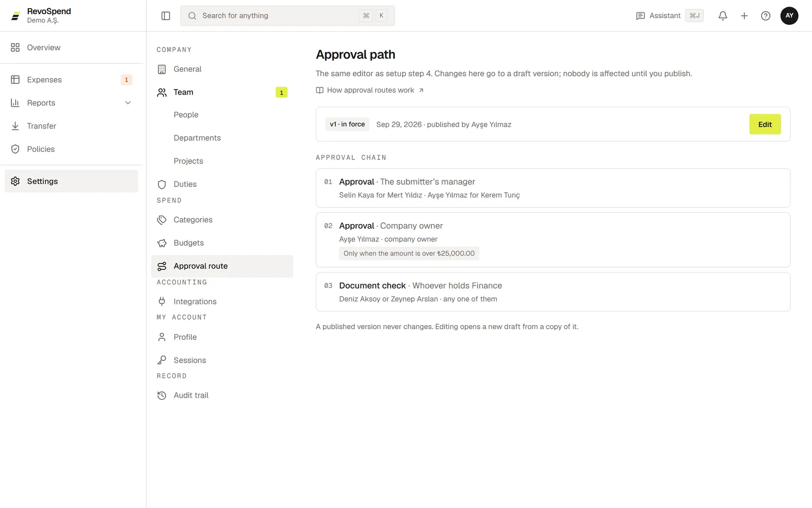Click the Search for anything field
This screenshot has height=508, width=812.
287,16
